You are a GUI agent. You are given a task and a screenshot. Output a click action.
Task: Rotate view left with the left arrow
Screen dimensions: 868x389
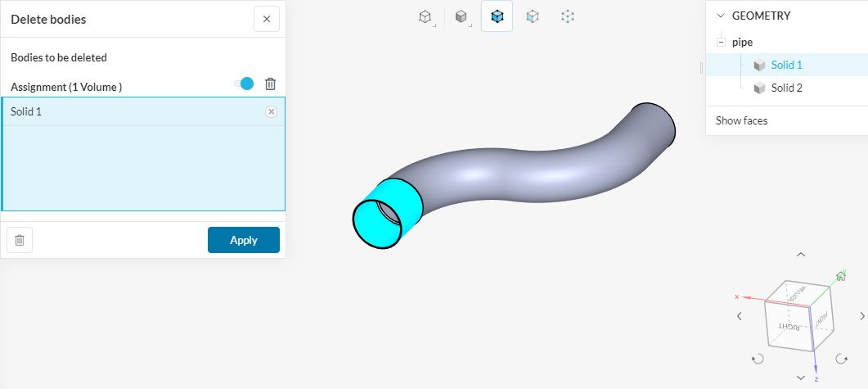click(x=739, y=316)
